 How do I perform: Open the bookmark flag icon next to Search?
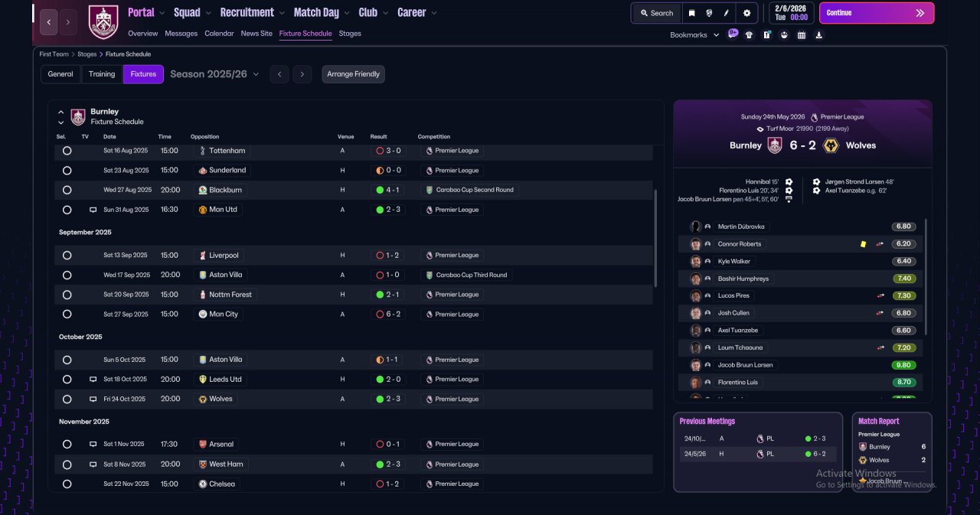pos(691,13)
